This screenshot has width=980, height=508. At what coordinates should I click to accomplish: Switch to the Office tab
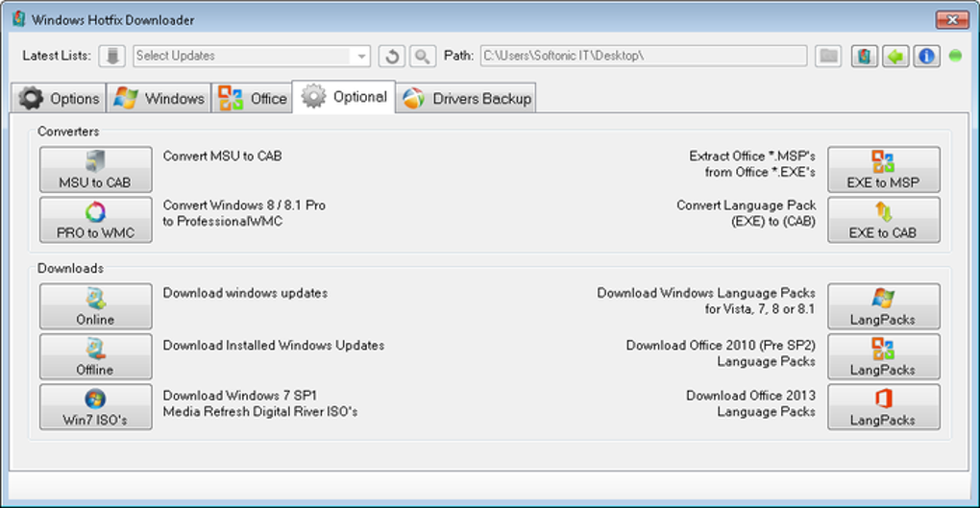pyautogui.click(x=252, y=98)
